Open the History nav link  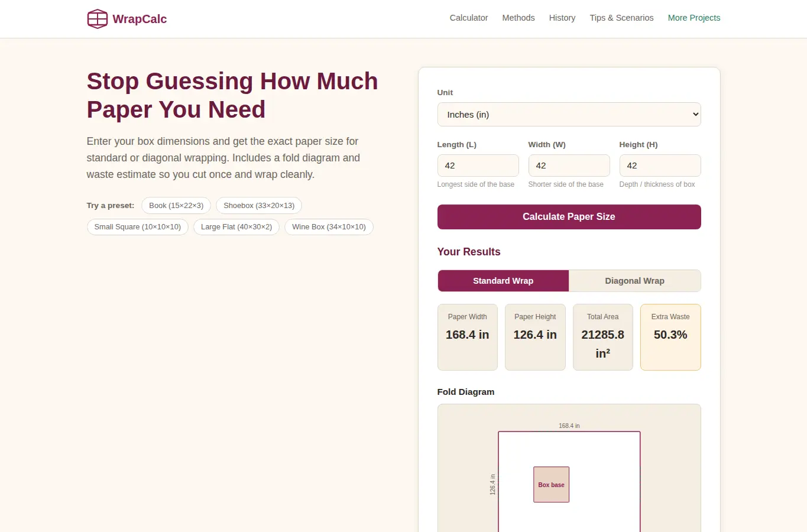pyautogui.click(x=562, y=18)
